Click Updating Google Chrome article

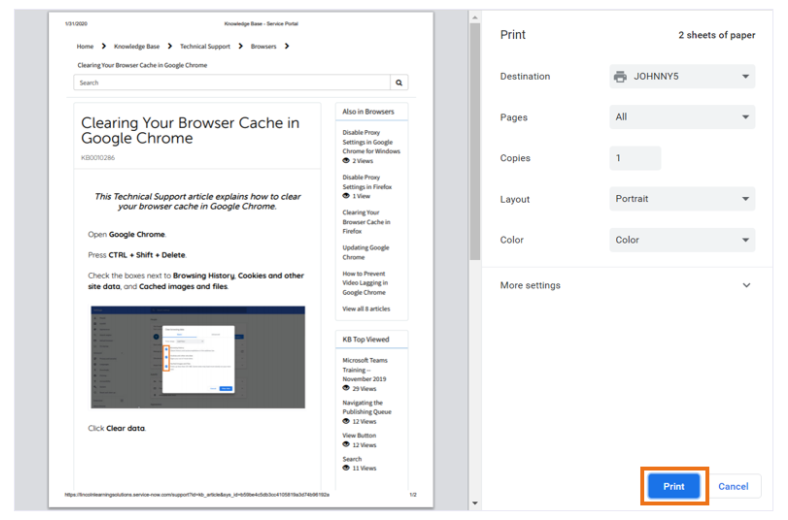coord(365,252)
